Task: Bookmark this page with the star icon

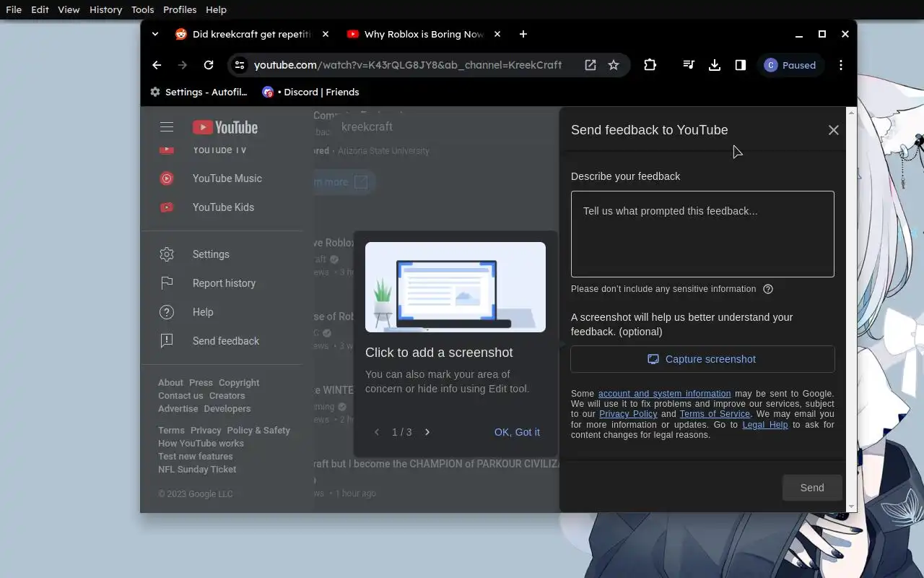Action: pos(614,65)
